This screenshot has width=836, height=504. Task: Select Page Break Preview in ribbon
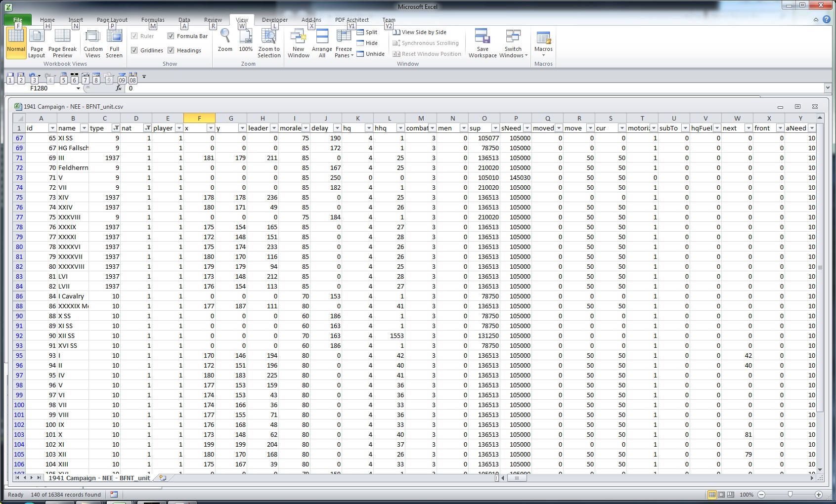(62, 43)
